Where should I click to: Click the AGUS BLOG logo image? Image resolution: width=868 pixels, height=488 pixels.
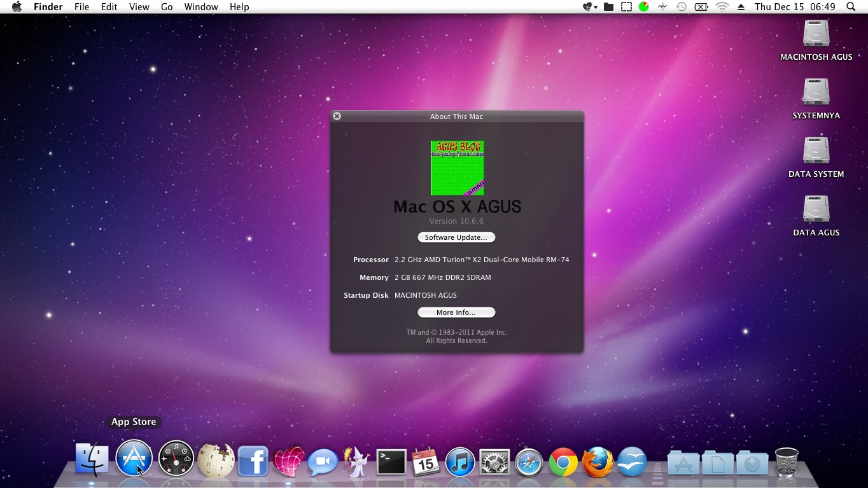(x=457, y=168)
